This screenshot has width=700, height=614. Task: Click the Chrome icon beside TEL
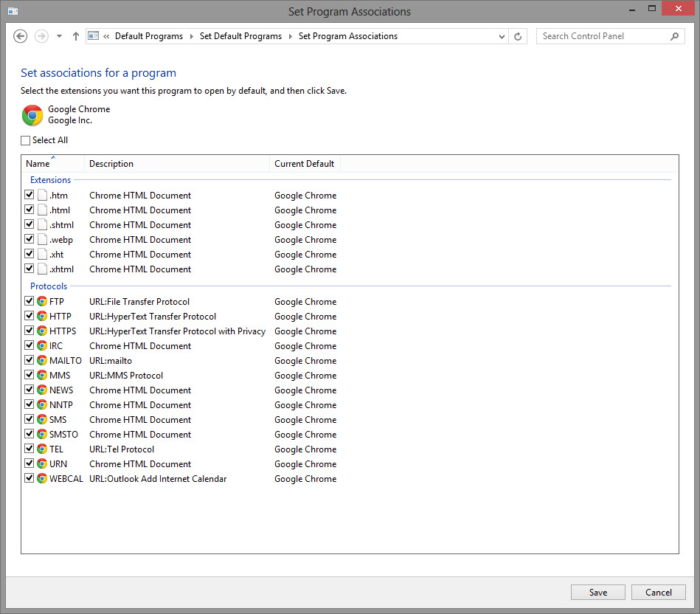pos(42,449)
